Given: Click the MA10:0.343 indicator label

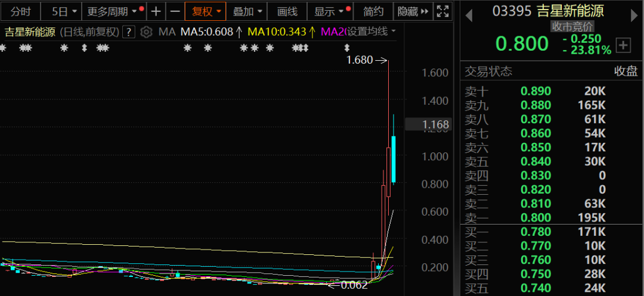Looking at the screenshot, I should click(x=281, y=32).
